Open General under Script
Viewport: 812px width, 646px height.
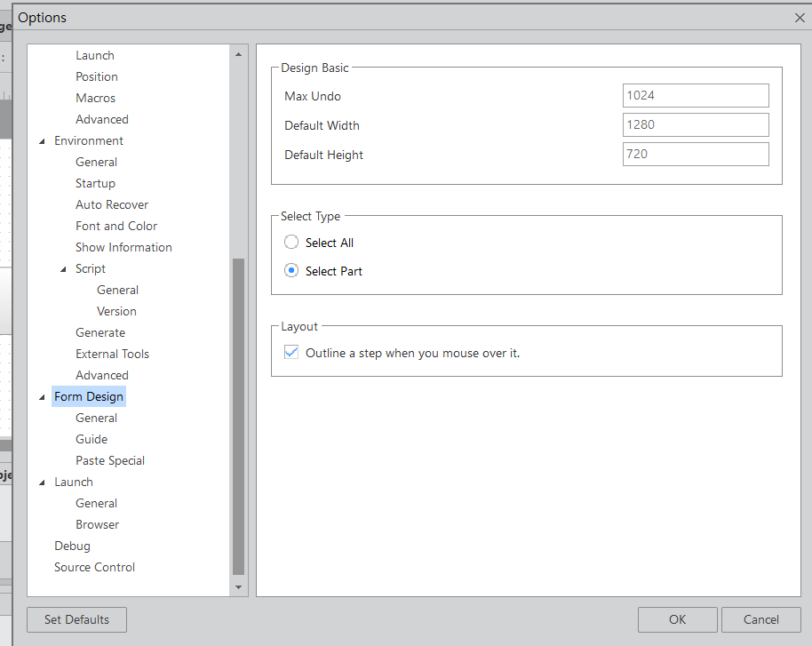coord(117,290)
